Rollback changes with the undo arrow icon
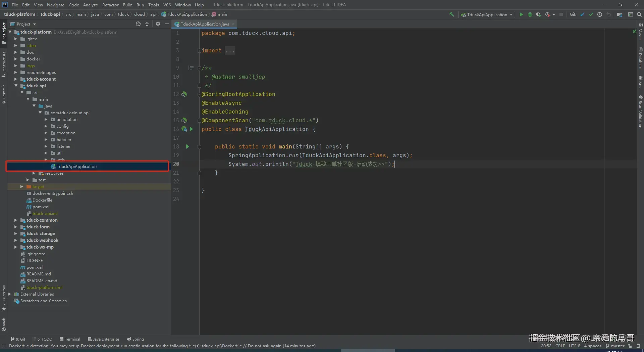The height and width of the screenshot is (352, 644). 608,14
